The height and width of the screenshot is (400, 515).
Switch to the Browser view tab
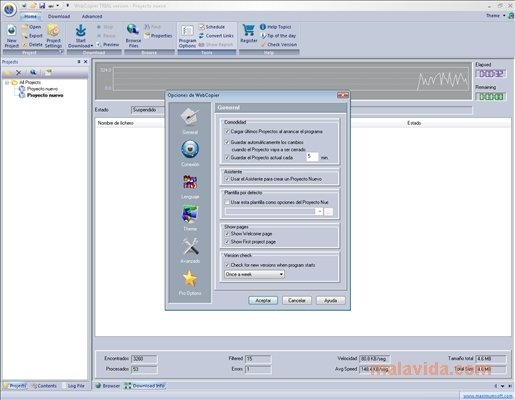click(x=108, y=386)
